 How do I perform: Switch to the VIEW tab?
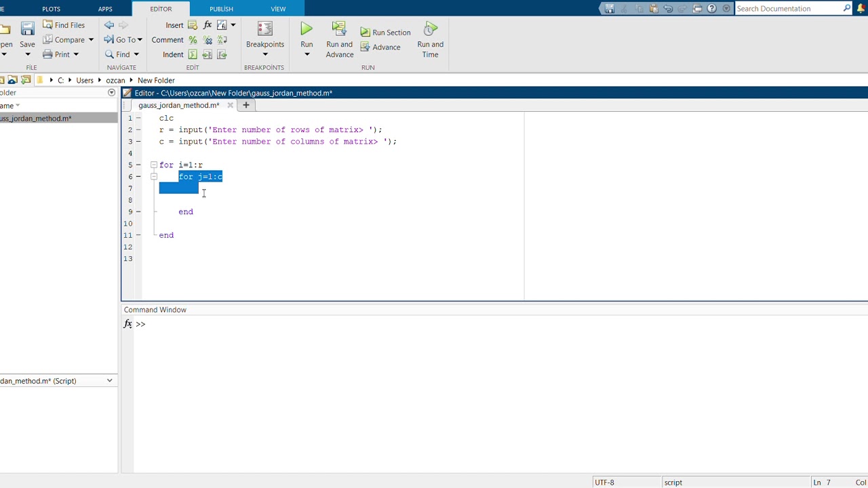[278, 9]
